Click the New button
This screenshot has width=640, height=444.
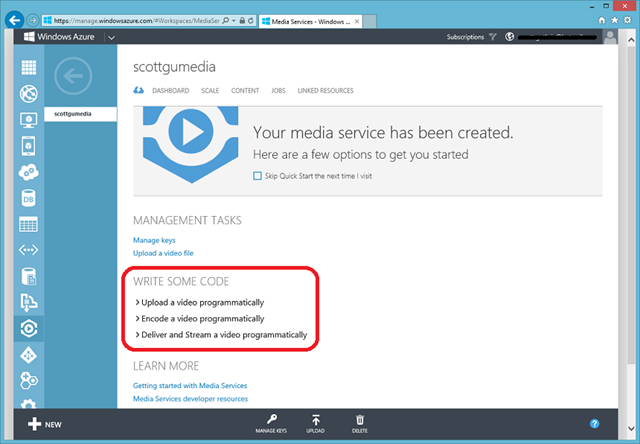tap(45, 424)
